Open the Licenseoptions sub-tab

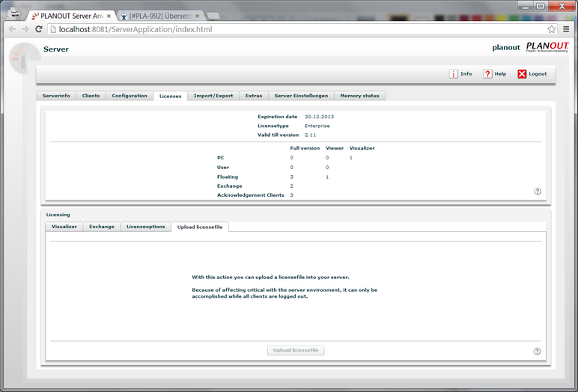(145, 227)
